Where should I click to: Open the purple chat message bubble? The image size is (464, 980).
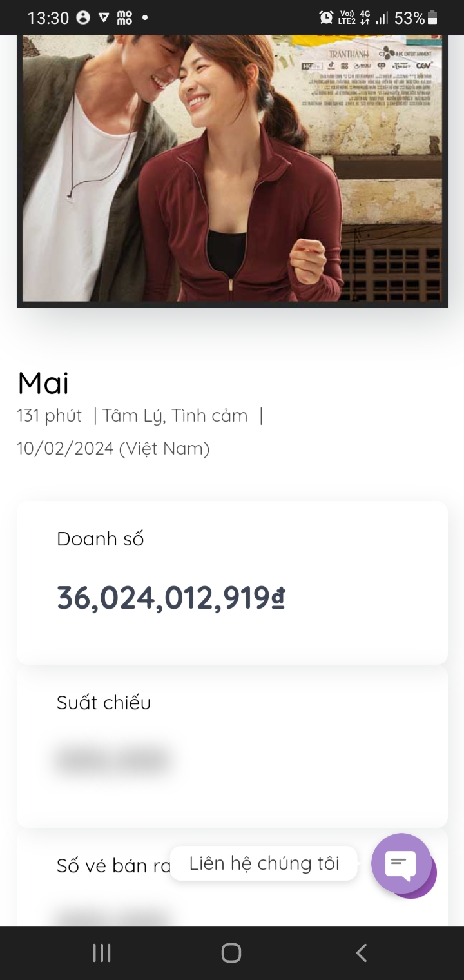401,863
